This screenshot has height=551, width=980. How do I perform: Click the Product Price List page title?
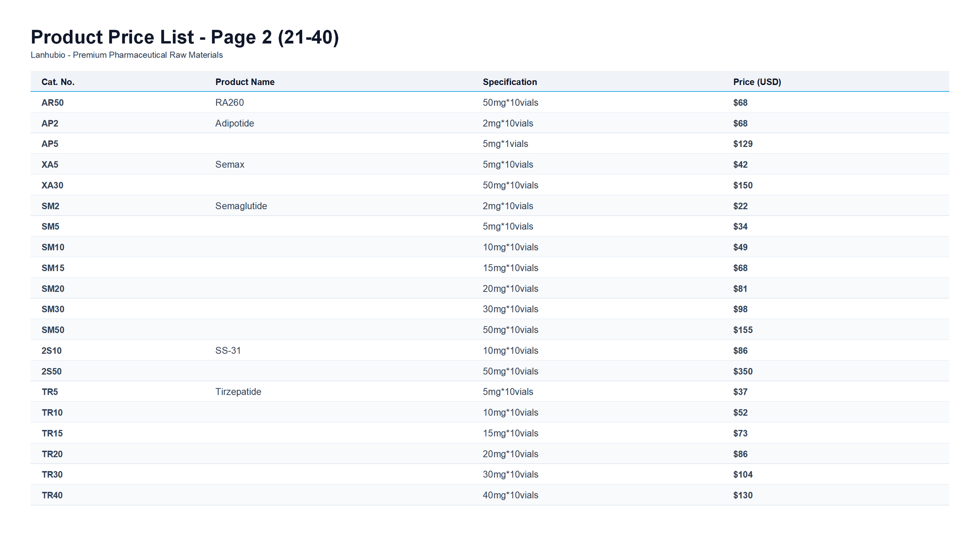coord(185,37)
